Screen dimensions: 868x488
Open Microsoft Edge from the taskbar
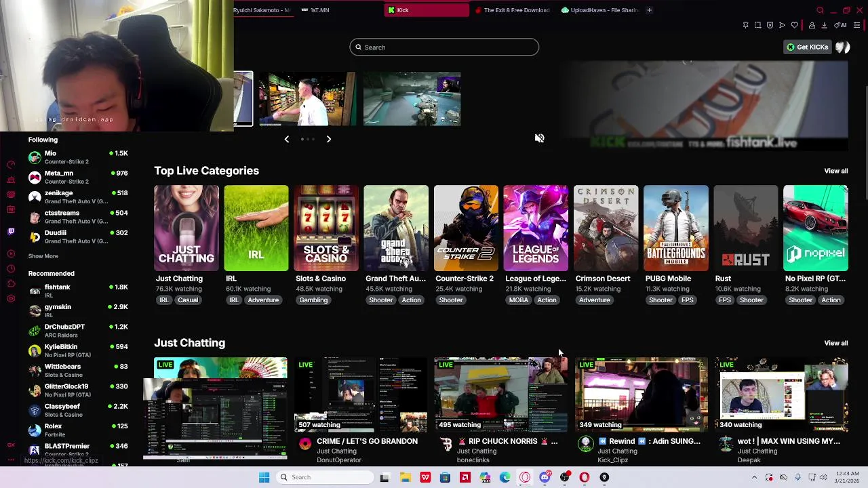505,477
